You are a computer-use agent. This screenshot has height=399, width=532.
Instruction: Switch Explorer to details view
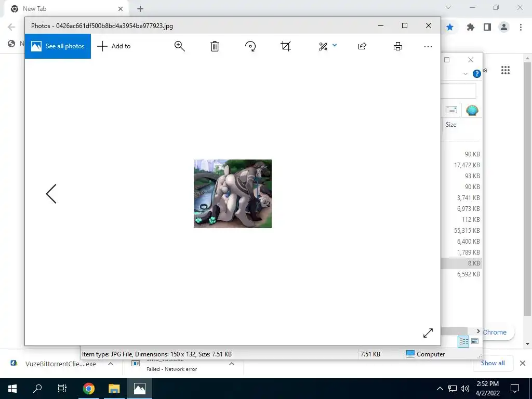[463, 341]
